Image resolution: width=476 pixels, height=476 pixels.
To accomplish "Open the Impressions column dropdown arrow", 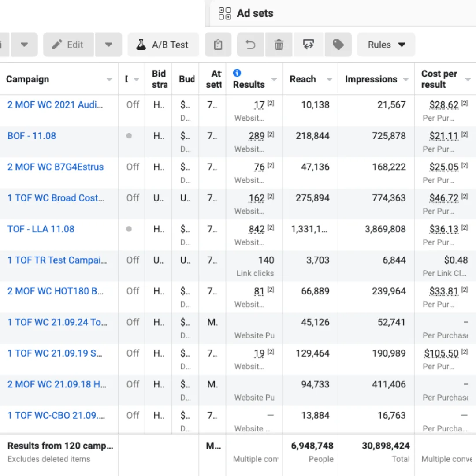I will point(405,80).
